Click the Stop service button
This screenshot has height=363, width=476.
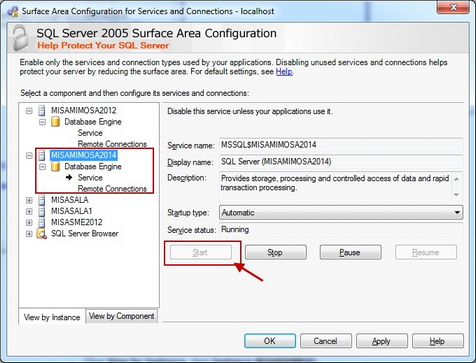[x=276, y=252]
